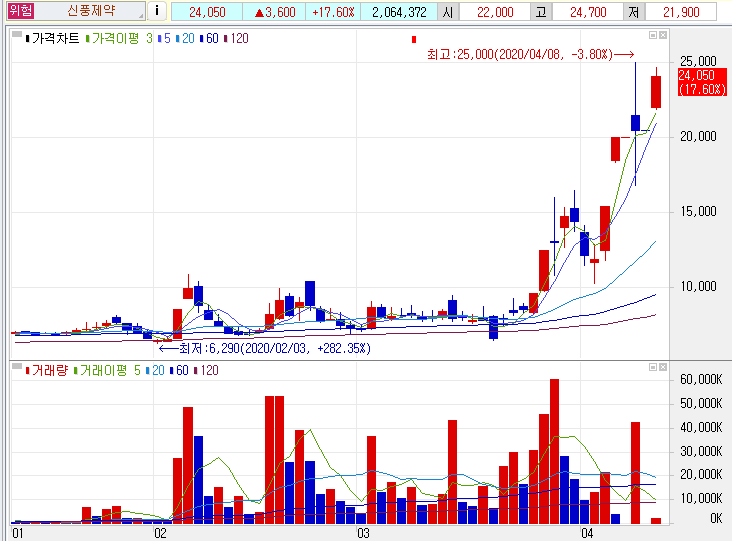Click the price chart panel gray handle
This screenshot has width=732, height=541.
tap(16, 34)
